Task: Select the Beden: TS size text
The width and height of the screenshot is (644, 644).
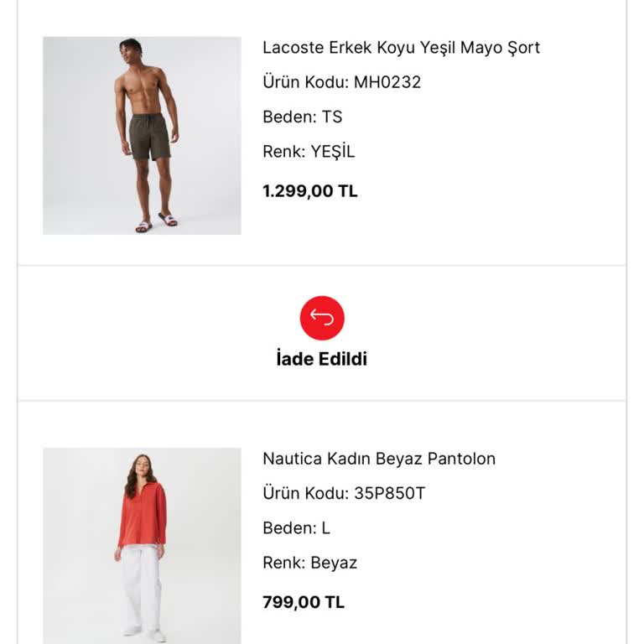Action: [x=303, y=117]
